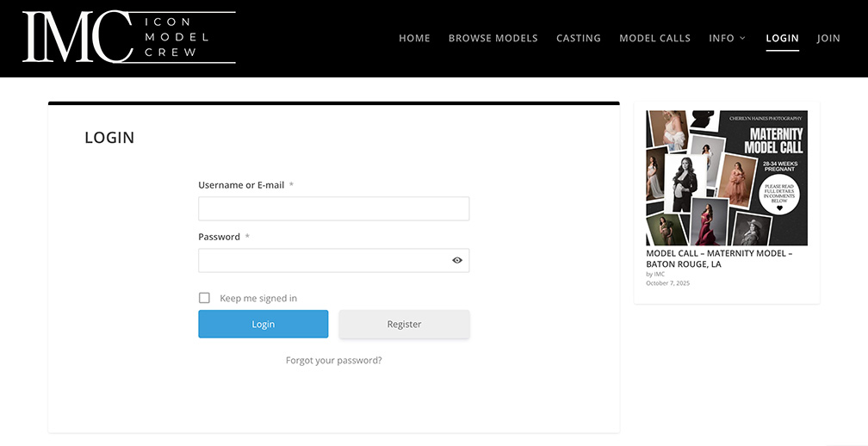Viewport: 868px width, 446px height.
Task: Expand the Info dropdown menu
Action: [x=727, y=38]
